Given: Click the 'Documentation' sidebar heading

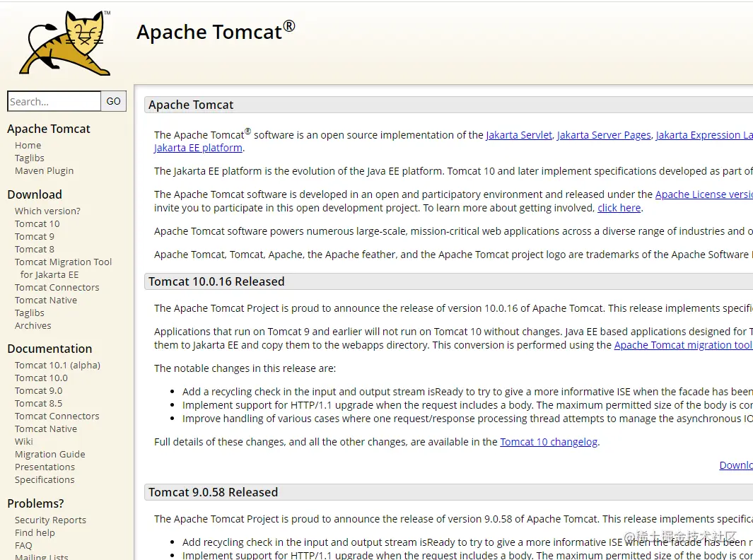Looking at the screenshot, I should [49, 349].
